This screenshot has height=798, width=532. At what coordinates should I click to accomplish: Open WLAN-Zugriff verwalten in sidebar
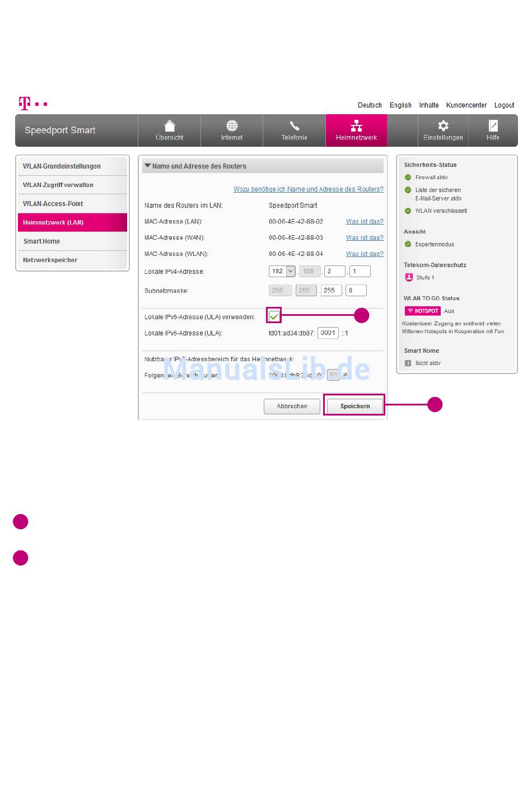pyautogui.click(x=72, y=185)
